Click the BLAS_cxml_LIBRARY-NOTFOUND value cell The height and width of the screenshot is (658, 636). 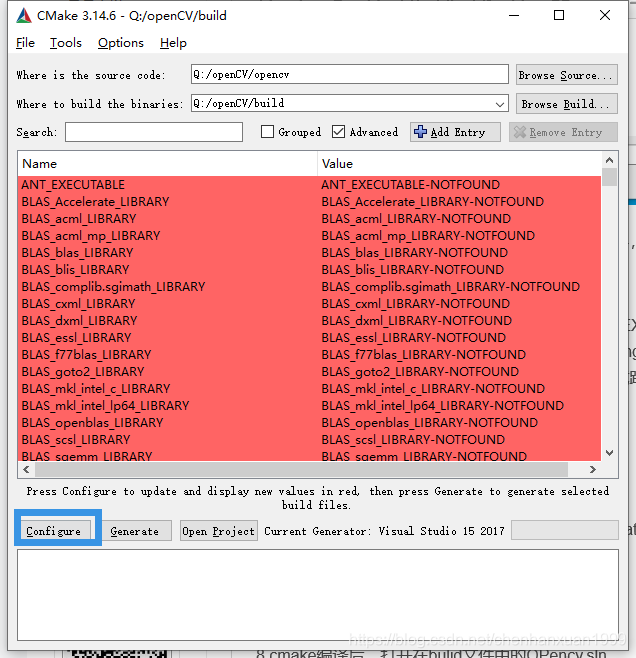coord(416,303)
